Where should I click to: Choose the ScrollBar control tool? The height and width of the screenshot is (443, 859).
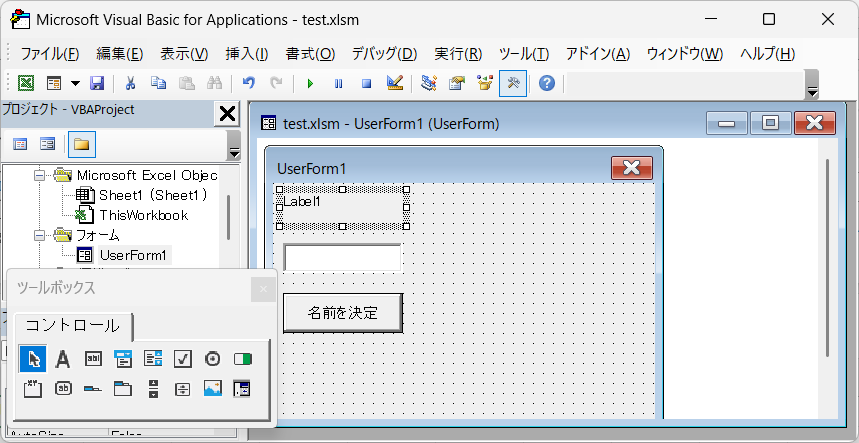point(153,389)
